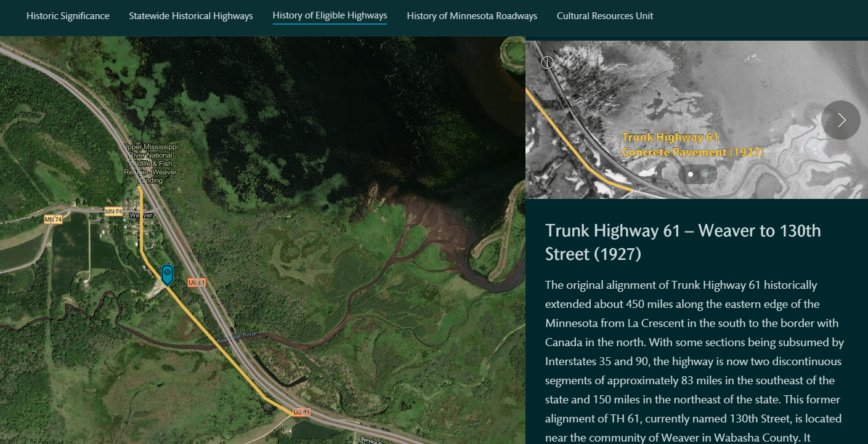This screenshot has width=868, height=444.
Task: Click the image info icon
Action: [547, 62]
